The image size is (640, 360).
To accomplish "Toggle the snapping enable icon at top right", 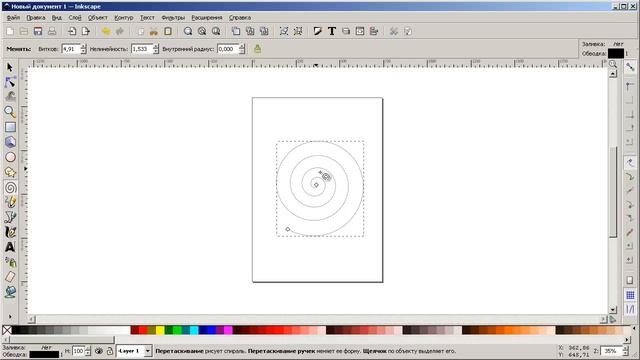I will coord(630,67).
